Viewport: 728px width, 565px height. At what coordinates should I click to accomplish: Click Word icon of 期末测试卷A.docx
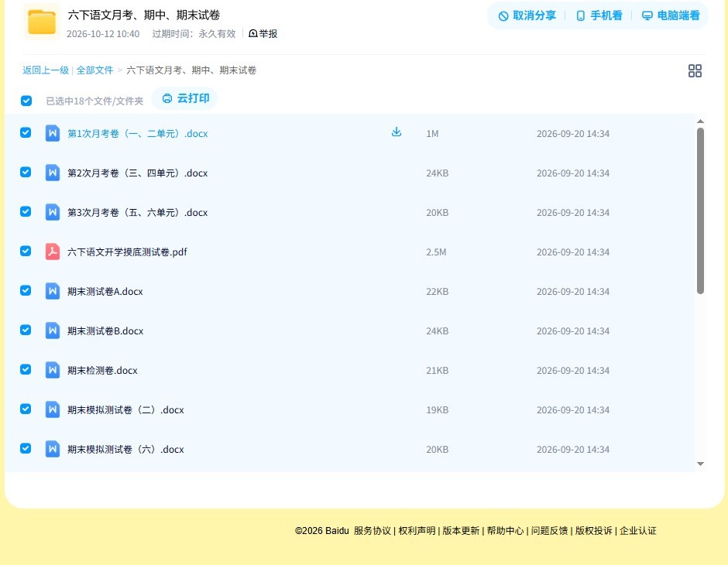click(53, 291)
